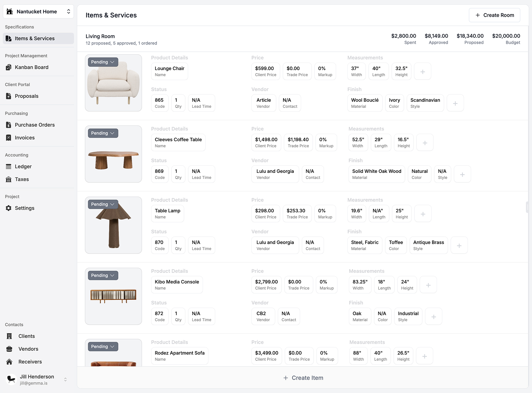Click Create Item at the bottom

click(x=303, y=378)
